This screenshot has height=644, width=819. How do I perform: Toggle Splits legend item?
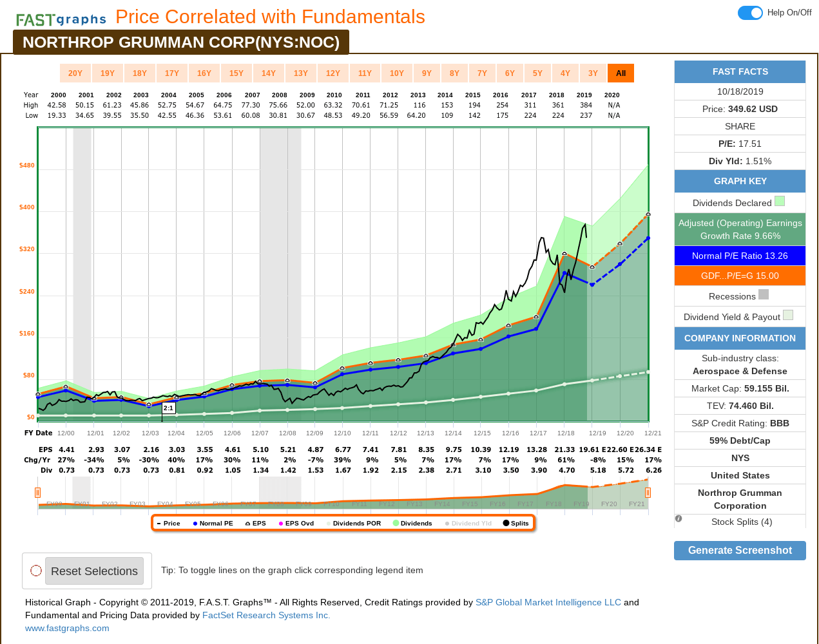point(516,523)
